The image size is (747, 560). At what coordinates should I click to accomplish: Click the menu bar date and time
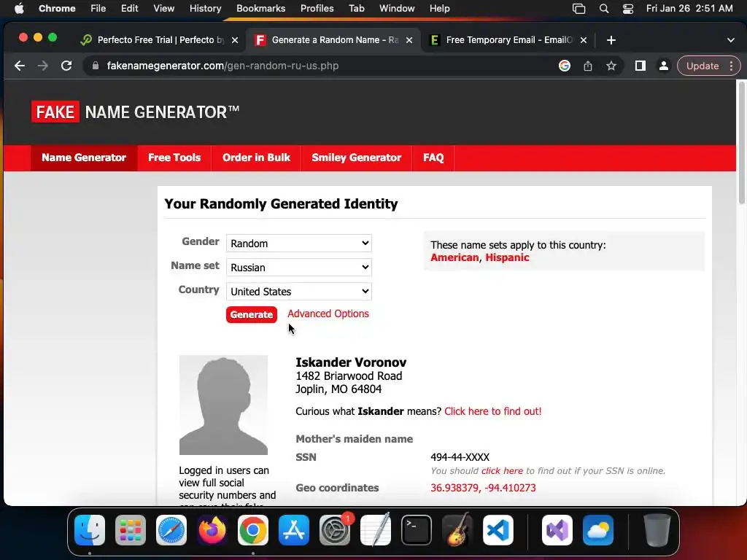[689, 9]
